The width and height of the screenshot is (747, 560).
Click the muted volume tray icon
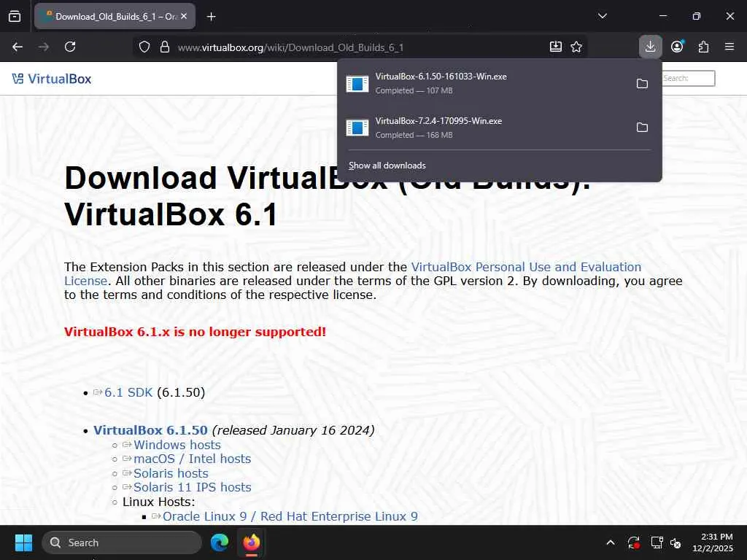click(x=676, y=542)
